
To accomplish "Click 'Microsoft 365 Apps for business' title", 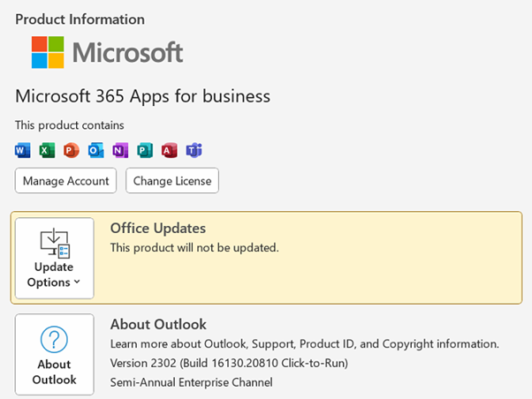I will 143,96.
